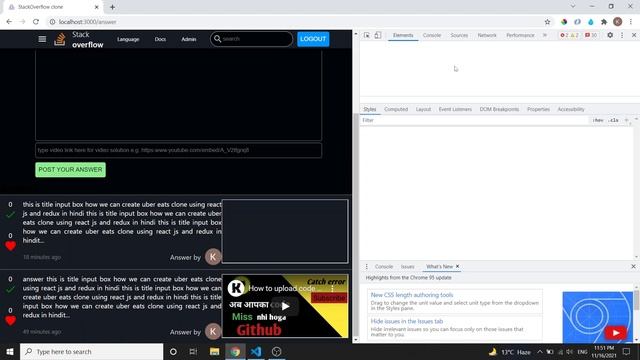Click the errors and warnings counter in DevTools
This screenshot has width=640, height=360.
click(569, 36)
